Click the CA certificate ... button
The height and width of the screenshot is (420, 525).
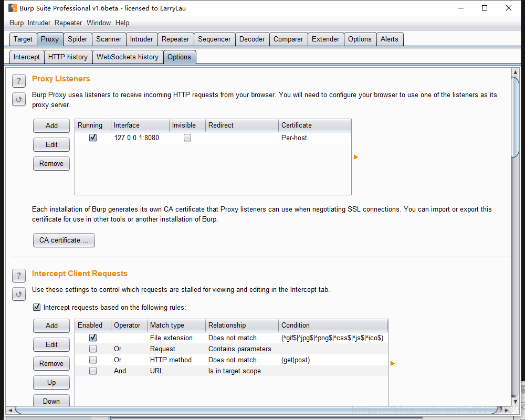tap(64, 240)
